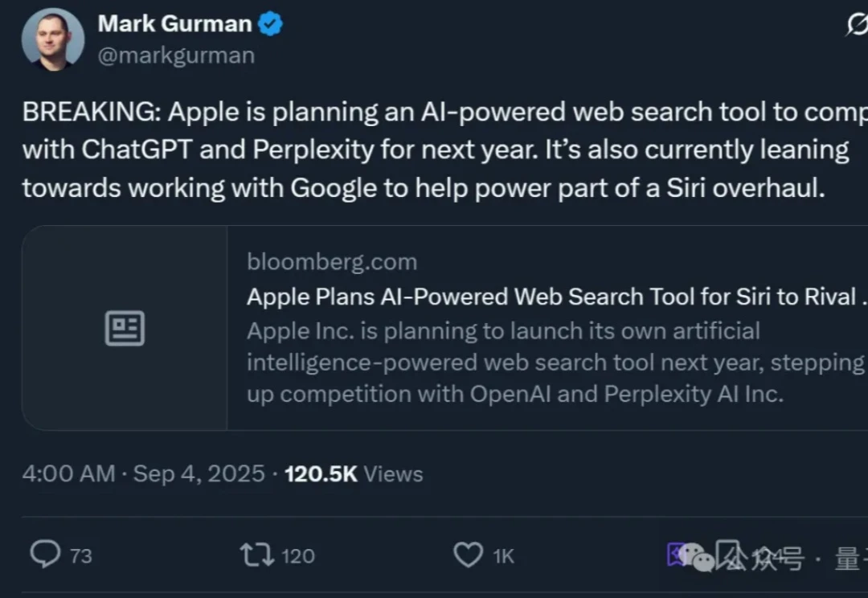The image size is (868, 598).
Task: Click the article placeholder icon in link card
Action: [125, 328]
